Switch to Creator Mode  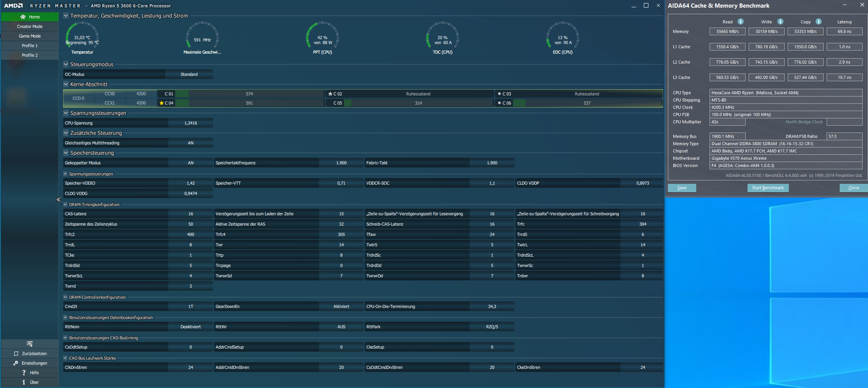pyautogui.click(x=30, y=26)
